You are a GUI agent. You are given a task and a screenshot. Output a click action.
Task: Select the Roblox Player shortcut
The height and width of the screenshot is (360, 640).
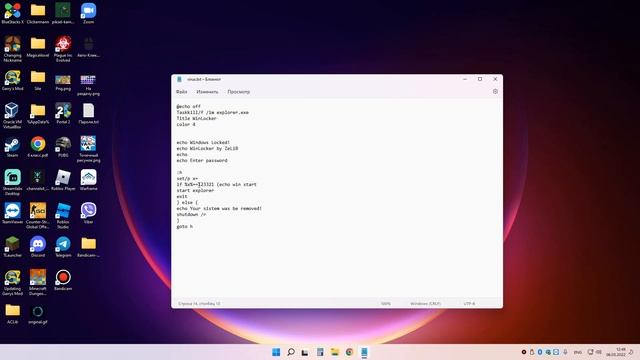pos(63,180)
